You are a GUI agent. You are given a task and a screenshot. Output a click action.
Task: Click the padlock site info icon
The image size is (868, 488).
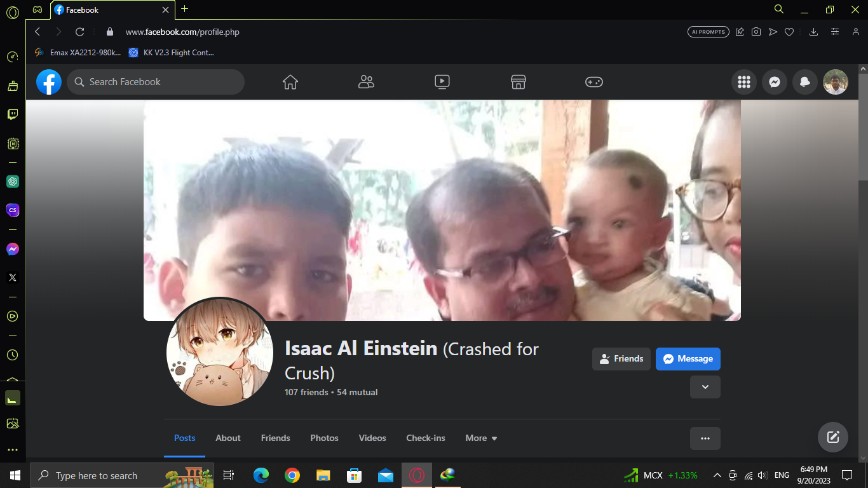[x=110, y=32]
